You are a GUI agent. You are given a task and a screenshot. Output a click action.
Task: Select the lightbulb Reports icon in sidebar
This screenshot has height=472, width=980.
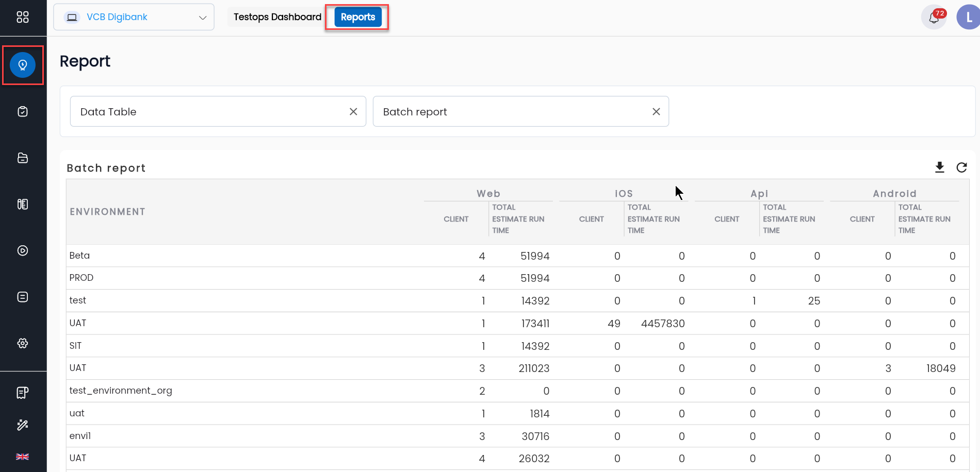pyautogui.click(x=23, y=65)
